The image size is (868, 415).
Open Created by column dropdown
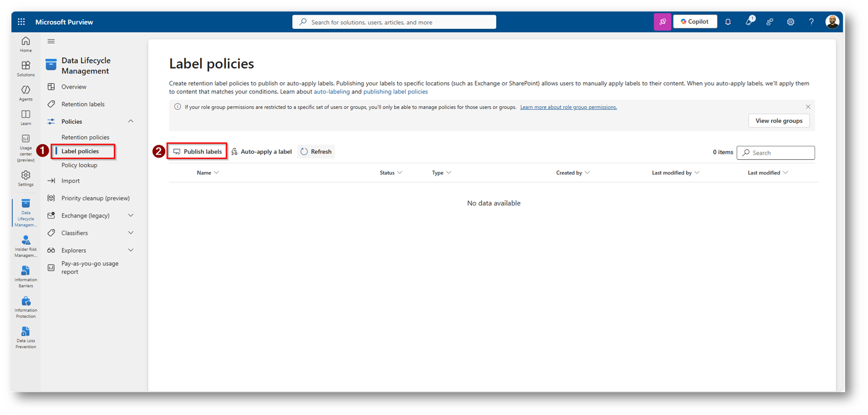coord(573,173)
